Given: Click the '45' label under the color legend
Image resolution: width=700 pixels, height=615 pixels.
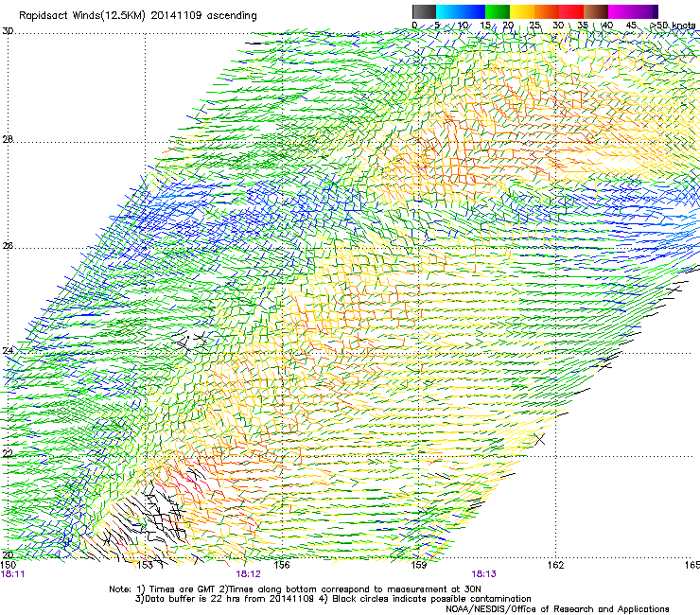Looking at the screenshot, I should point(631,25).
